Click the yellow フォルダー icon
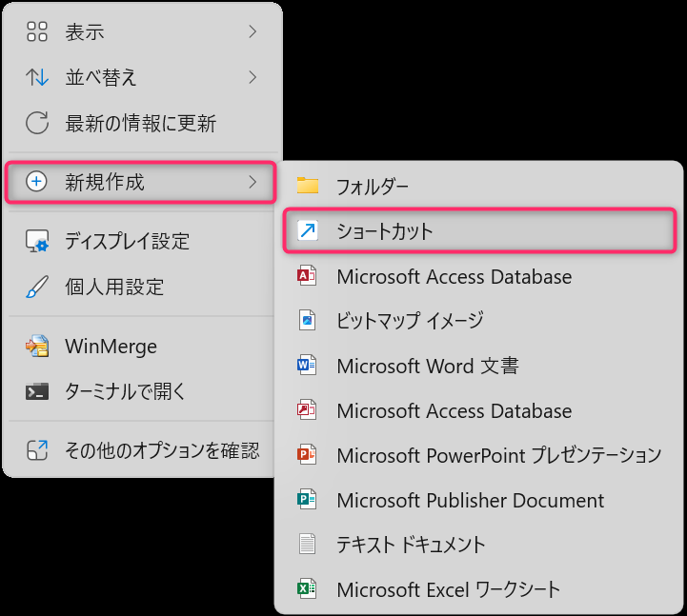 (307, 186)
